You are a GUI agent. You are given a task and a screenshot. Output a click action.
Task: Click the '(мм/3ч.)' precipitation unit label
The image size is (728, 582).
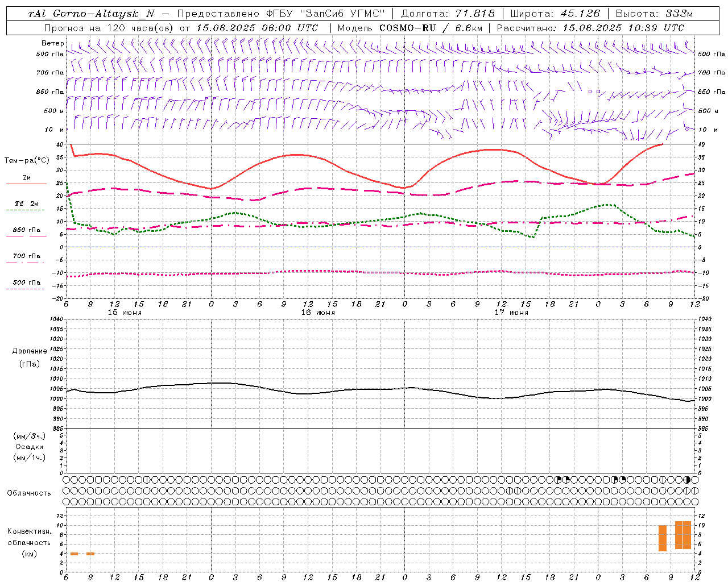(30, 436)
